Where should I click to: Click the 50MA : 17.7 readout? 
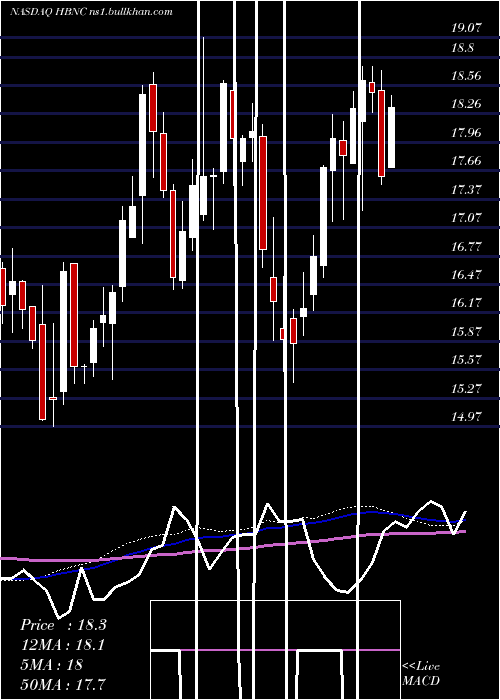[x=63, y=684]
